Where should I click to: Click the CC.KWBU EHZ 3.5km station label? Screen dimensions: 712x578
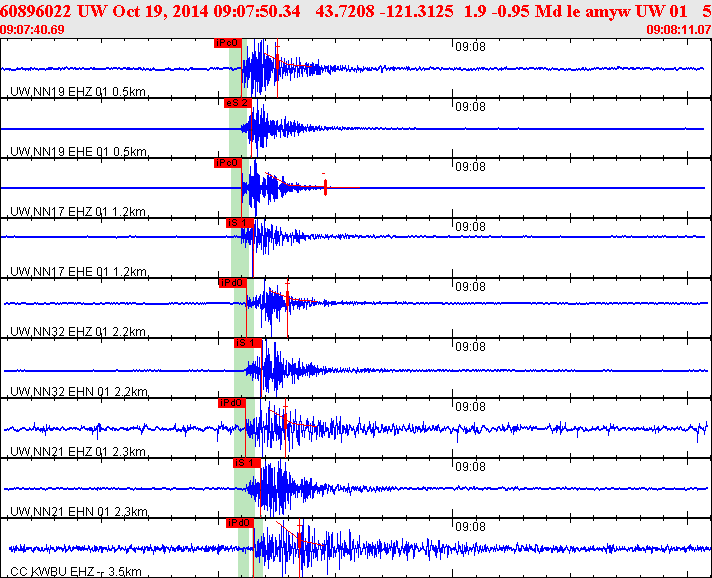click(x=76, y=571)
